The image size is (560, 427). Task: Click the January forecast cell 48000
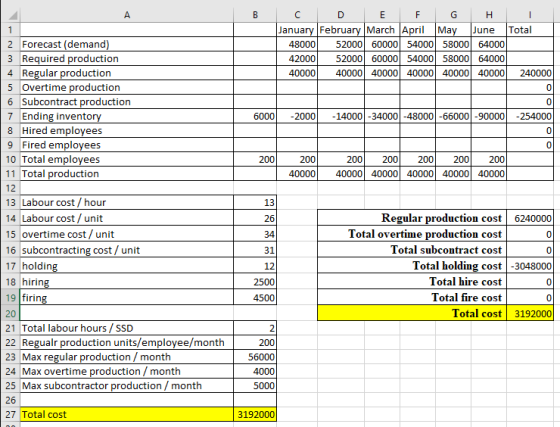point(297,44)
